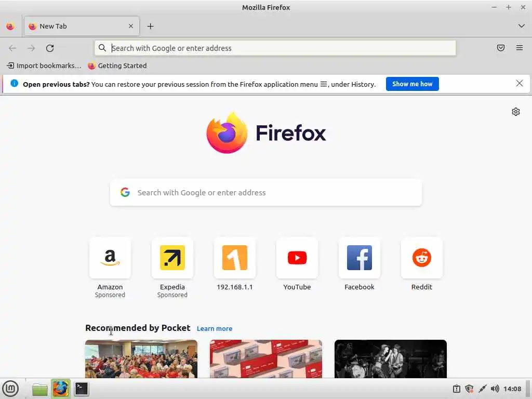Open new tab personalize gear settings

[516, 112]
